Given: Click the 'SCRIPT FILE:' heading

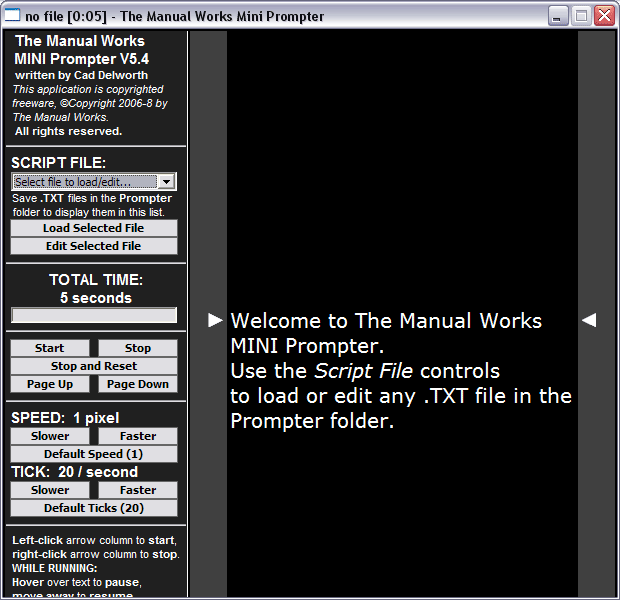Looking at the screenshot, I should click(x=59, y=163).
